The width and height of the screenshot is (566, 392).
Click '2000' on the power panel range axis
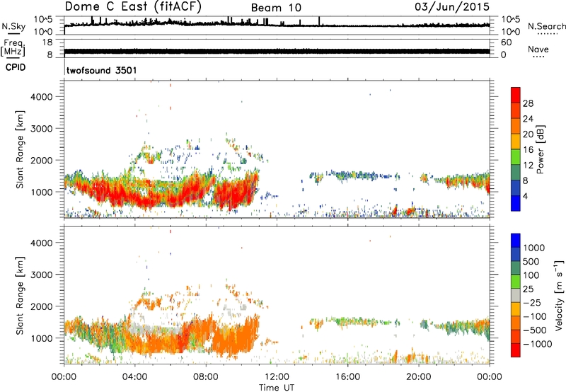41,160
